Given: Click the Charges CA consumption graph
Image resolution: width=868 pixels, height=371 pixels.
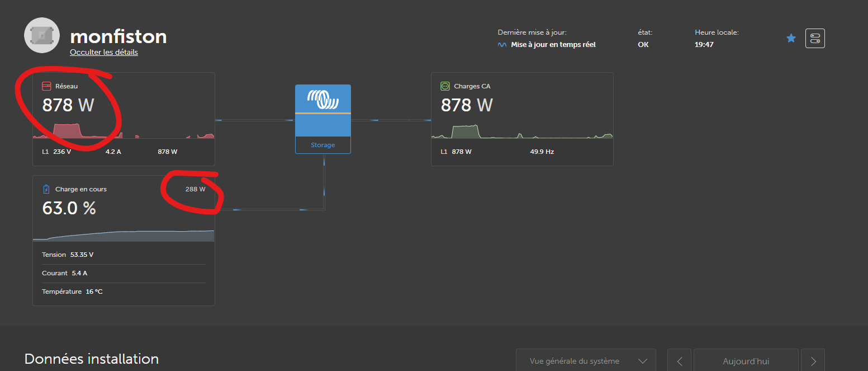Looking at the screenshot, I should 522,132.
